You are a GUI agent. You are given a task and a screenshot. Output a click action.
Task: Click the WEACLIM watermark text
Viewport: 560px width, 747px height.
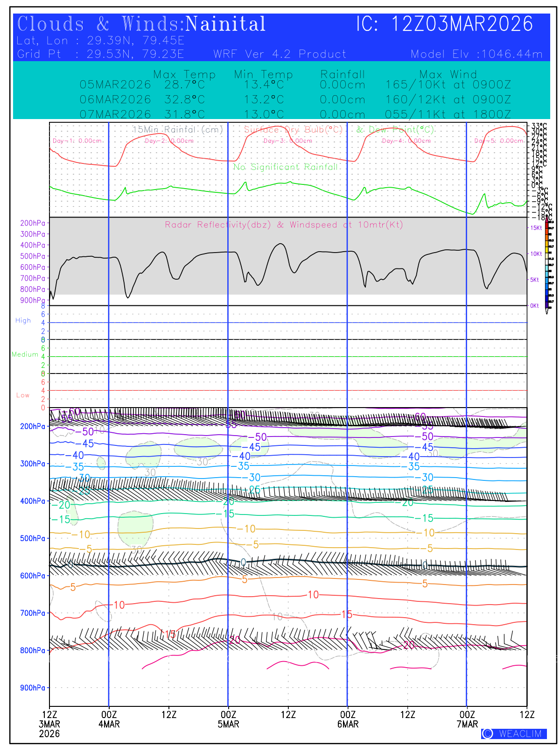tap(520, 733)
